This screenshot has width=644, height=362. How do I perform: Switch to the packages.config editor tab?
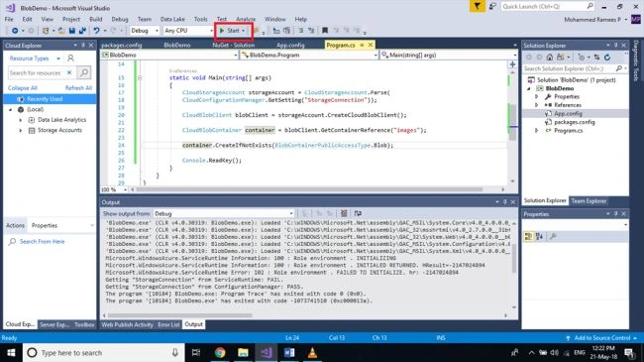pos(122,45)
